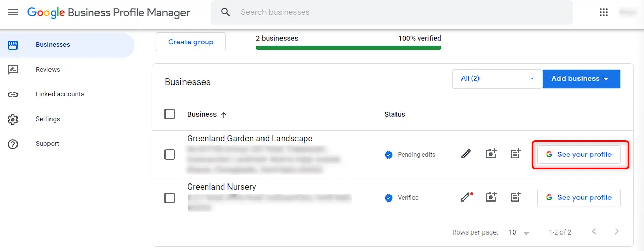Open the Support sidebar item
Screen dimensions: 644x251
[67, 144]
